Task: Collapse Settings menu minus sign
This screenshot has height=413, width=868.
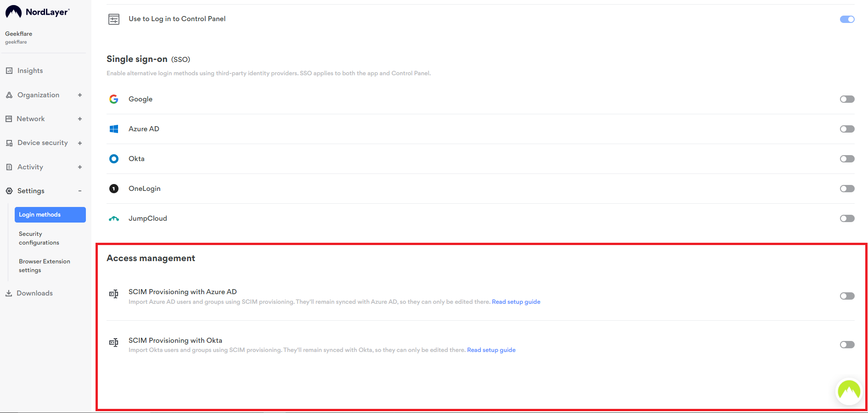Action: click(x=80, y=191)
